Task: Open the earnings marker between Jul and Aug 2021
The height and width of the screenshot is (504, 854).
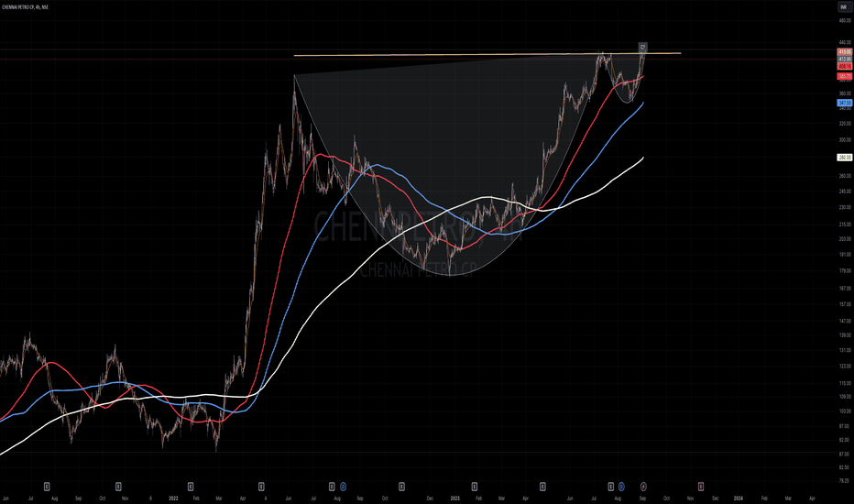Action: pos(47,487)
